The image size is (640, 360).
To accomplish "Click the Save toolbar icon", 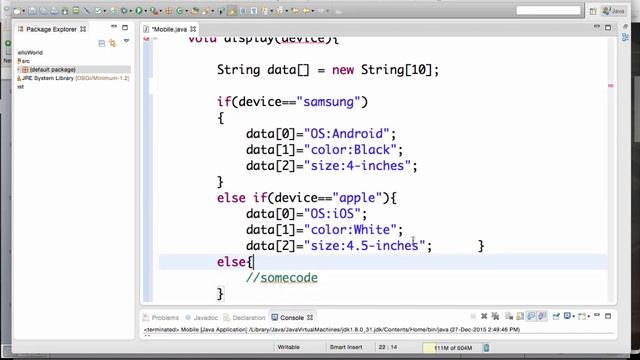I will click(x=32, y=11).
